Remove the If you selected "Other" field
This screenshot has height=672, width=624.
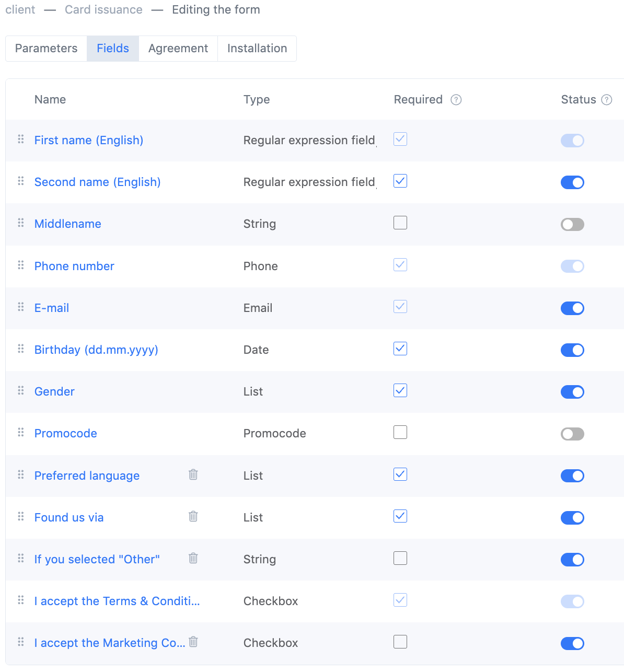click(193, 558)
